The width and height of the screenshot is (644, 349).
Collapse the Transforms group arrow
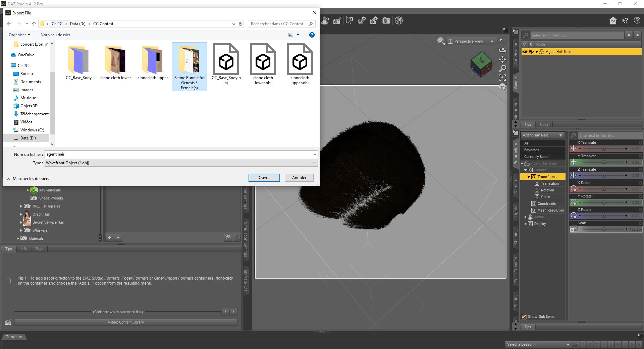tap(529, 177)
